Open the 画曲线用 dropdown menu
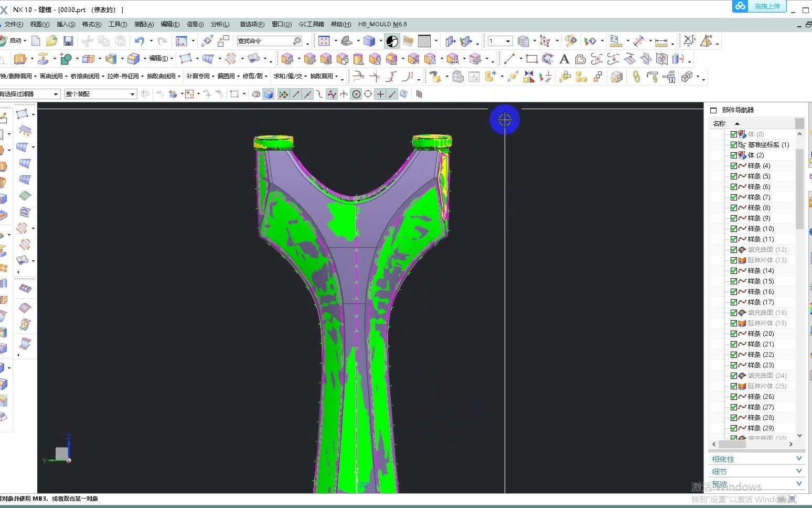Screen dimensions: 812x508 click(x=53, y=76)
